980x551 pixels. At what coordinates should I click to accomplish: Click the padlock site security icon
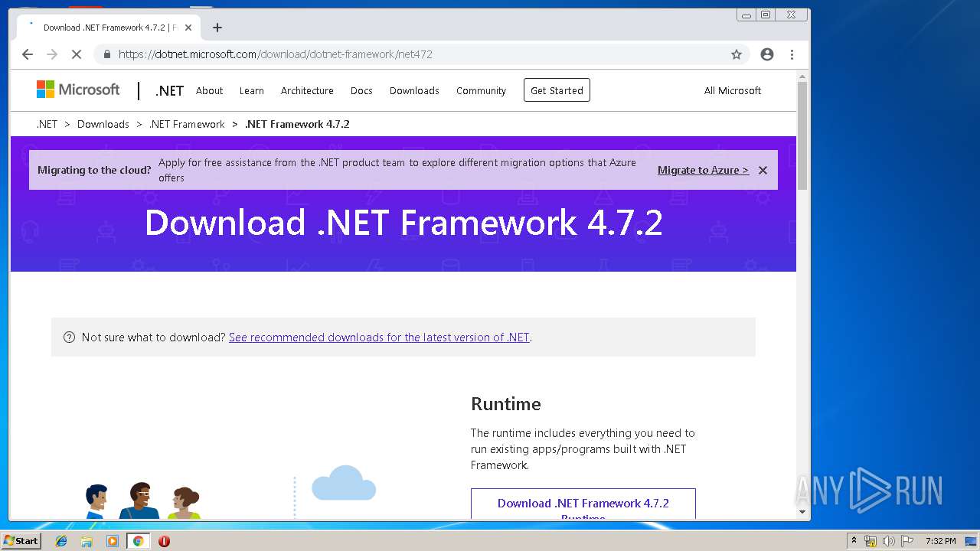[106, 54]
